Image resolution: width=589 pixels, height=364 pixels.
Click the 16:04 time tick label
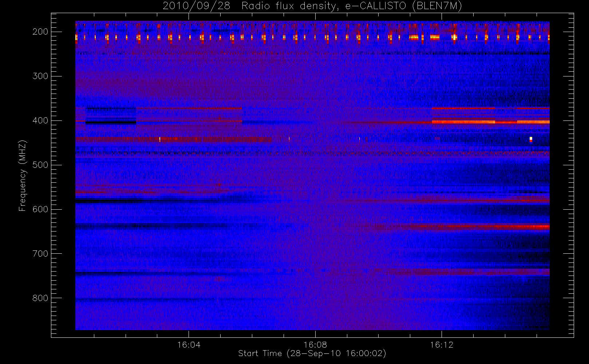pyautogui.click(x=189, y=345)
